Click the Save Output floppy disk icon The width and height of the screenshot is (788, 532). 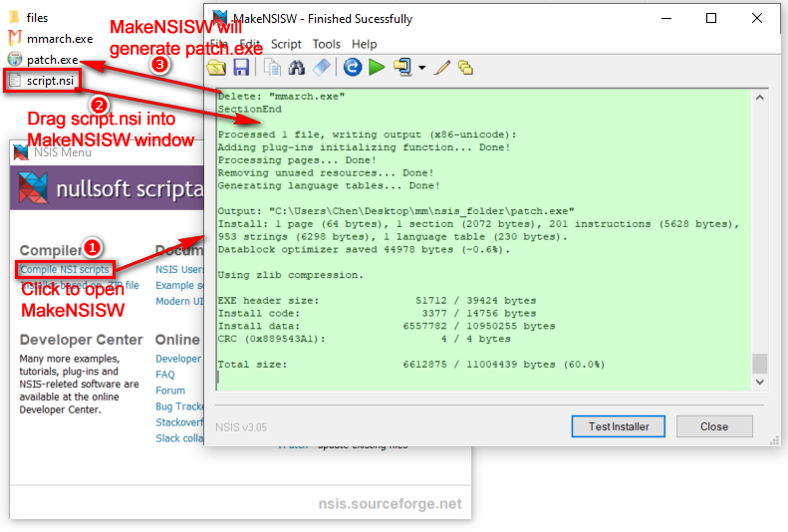click(241, 68)
